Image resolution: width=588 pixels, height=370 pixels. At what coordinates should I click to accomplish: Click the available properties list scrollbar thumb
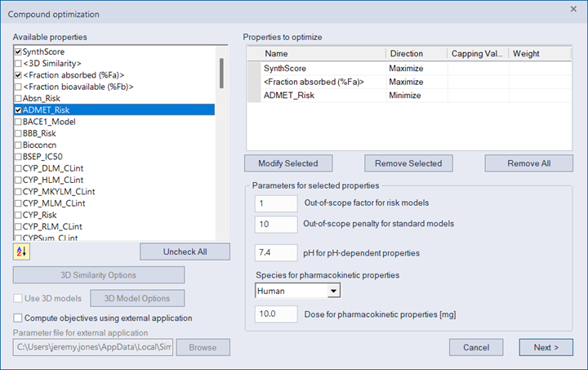pos(221,73)
